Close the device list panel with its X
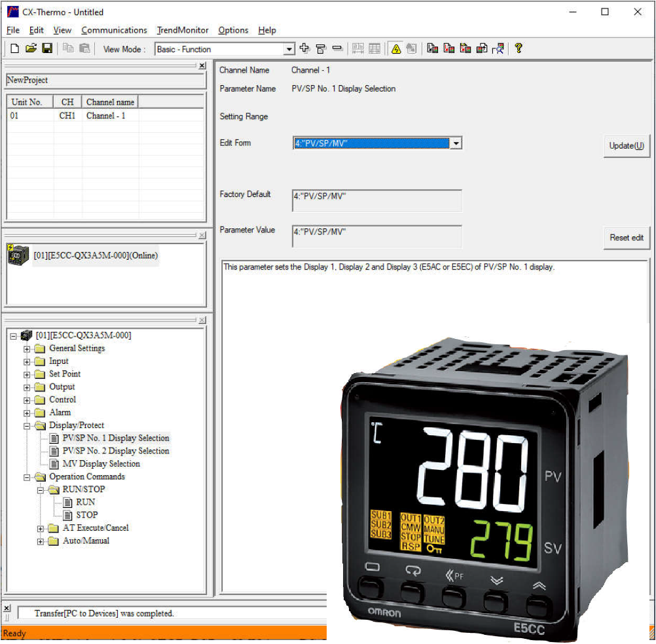 [x=202, y=236]
